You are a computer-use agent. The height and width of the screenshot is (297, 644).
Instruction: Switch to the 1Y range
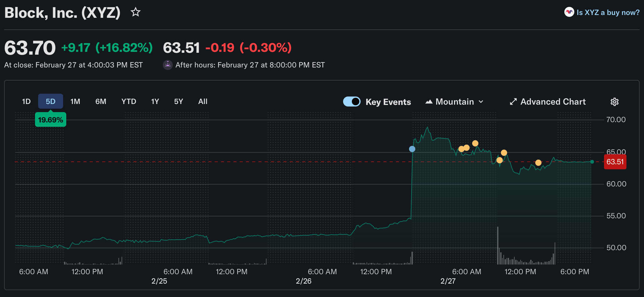(x=155, y=101)
